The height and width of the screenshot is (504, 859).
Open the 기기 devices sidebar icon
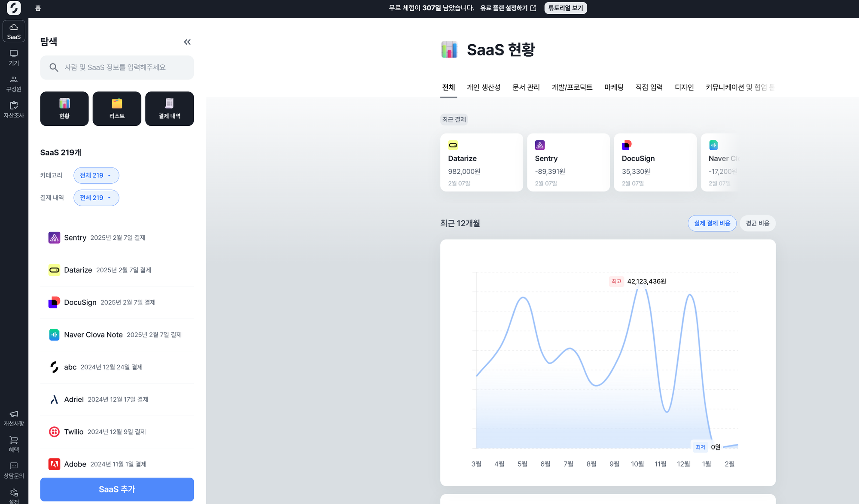point(14,58)
